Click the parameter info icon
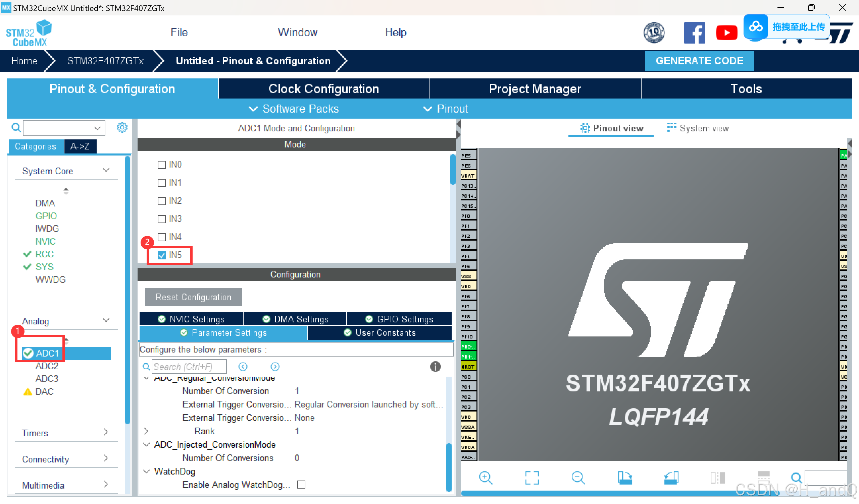This screenshot has width=859, height=504. click(435, 367)
